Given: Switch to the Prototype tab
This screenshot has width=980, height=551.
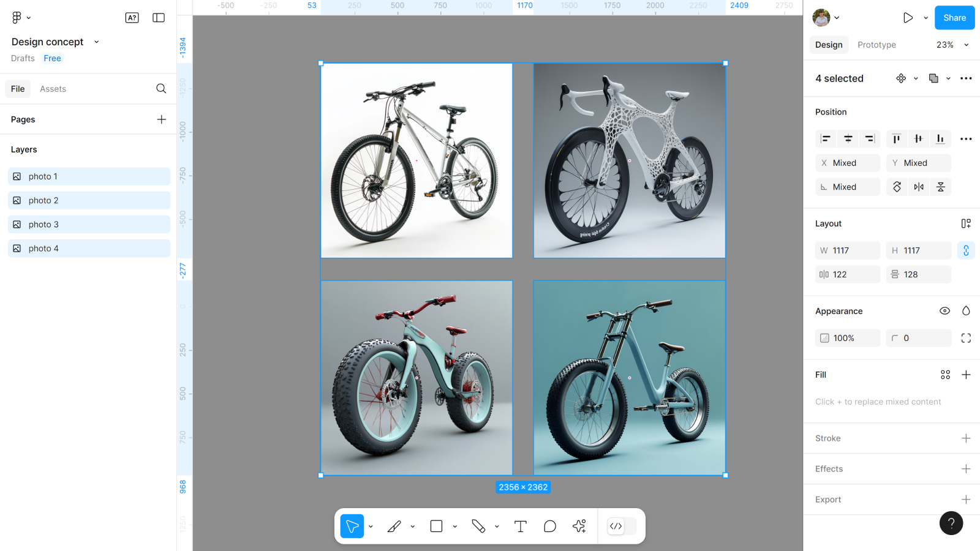Looking at the screenshot, I should click(876, 45).
